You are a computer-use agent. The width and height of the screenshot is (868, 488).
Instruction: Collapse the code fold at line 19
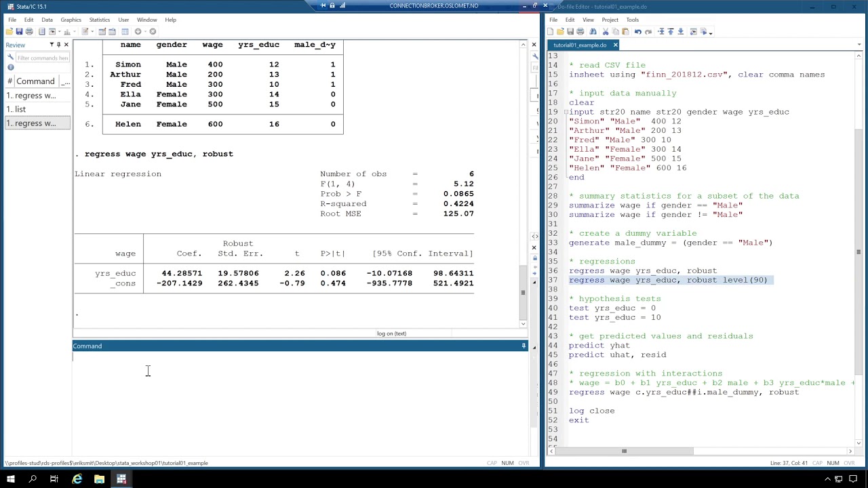(566, 112)
